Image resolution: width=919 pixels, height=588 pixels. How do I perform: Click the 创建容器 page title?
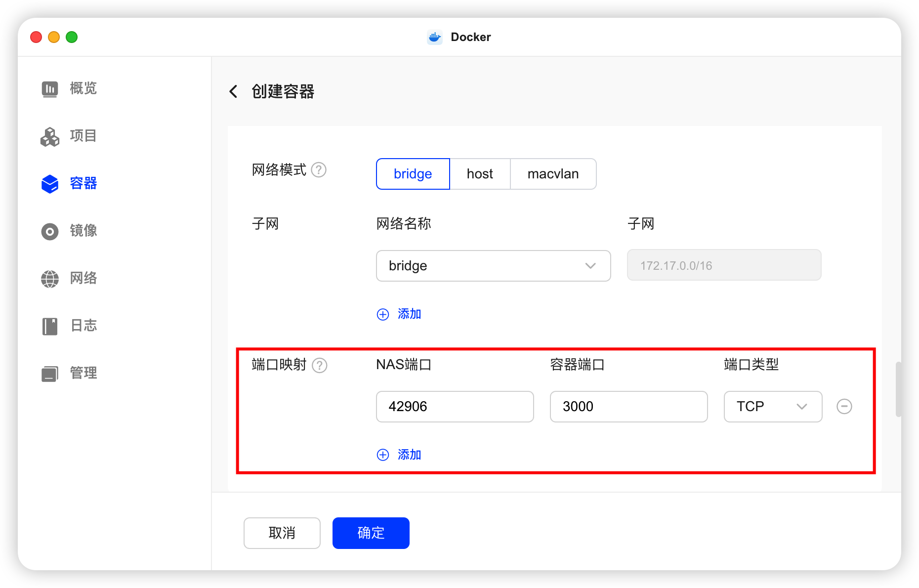(283, 91)
